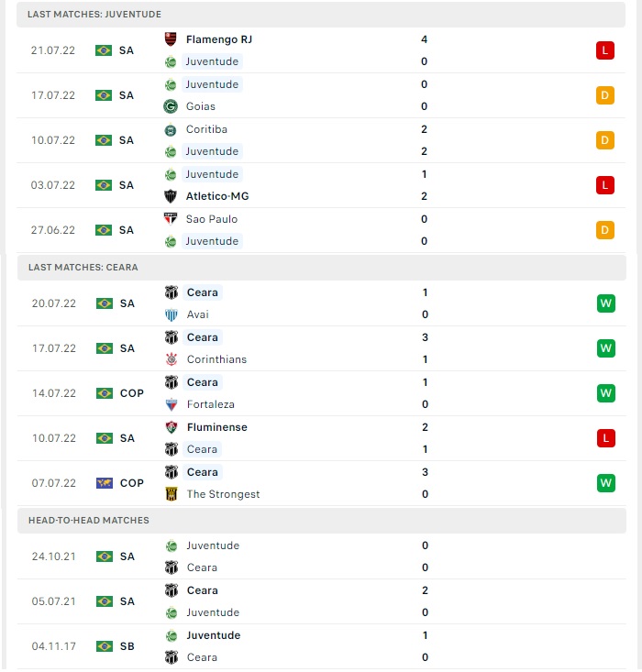642x672 pixels.
Task: Click the Brazil flag for 14.07.22 COP match
Action: coord(105,393)
